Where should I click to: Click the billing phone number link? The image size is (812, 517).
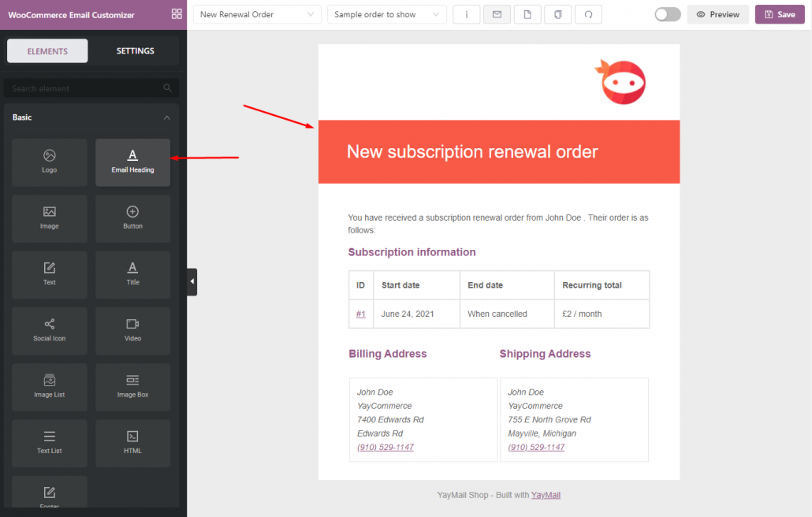click(x=386, y=447)
